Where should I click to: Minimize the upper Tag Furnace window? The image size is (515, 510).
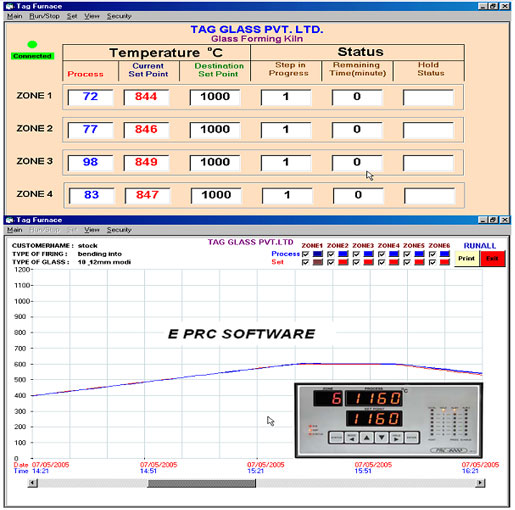point(483,6)
